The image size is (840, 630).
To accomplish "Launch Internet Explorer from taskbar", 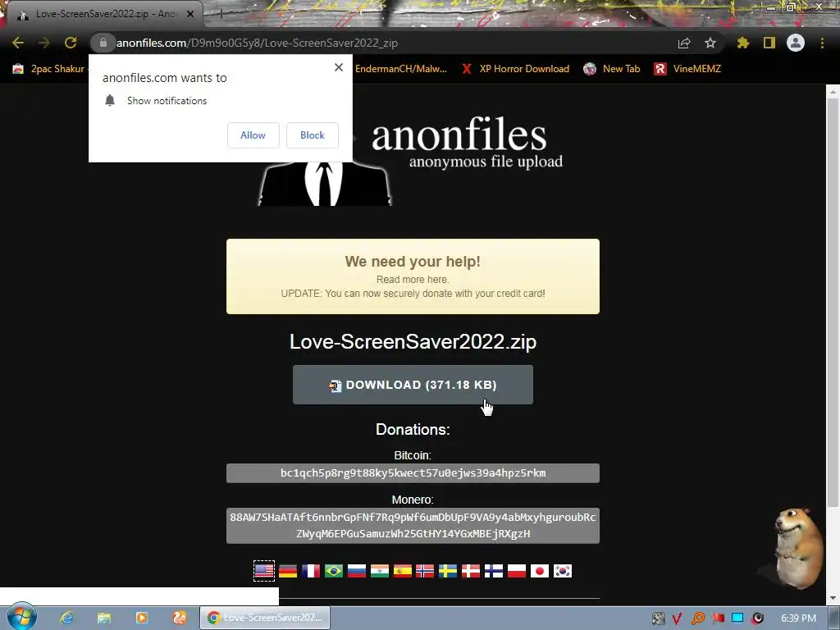I will [x=66, y=618].
